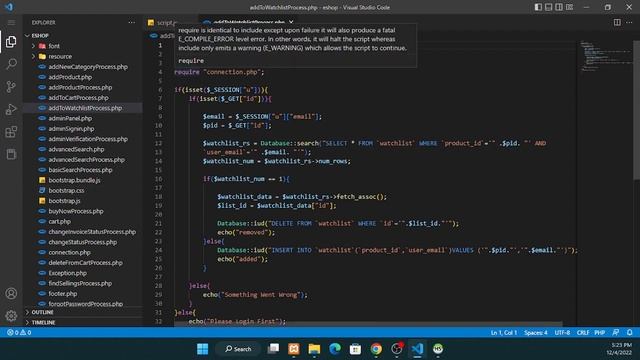Image resolution: width=640 pixels, height=360 pixels.
Task: Change indentation via Spaces: 4
Action: [x=536, y=333]
